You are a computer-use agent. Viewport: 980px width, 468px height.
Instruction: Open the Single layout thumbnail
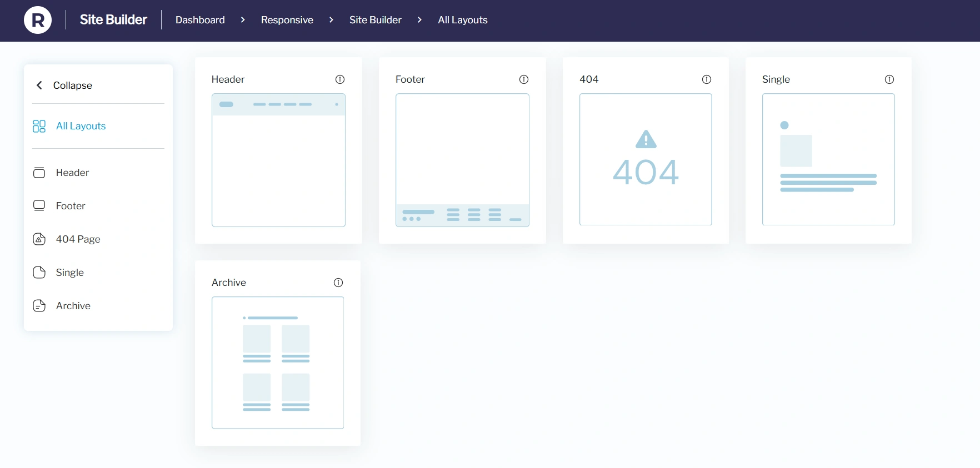(828, 159)
